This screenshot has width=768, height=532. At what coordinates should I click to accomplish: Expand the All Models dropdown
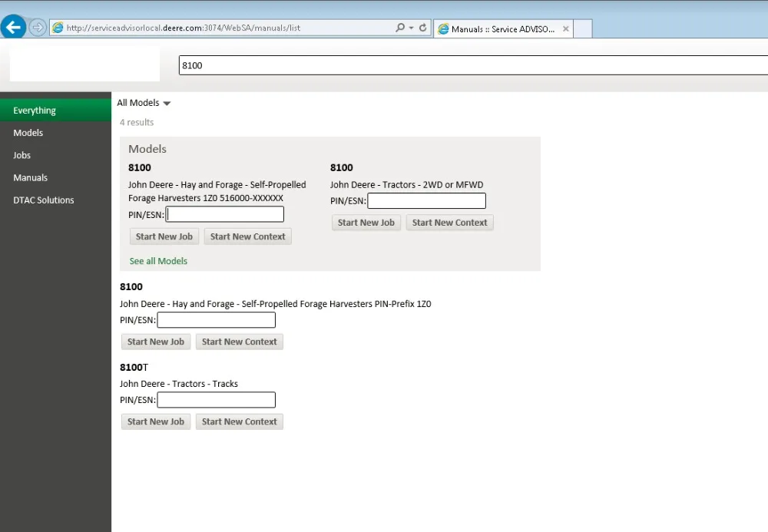144,103
